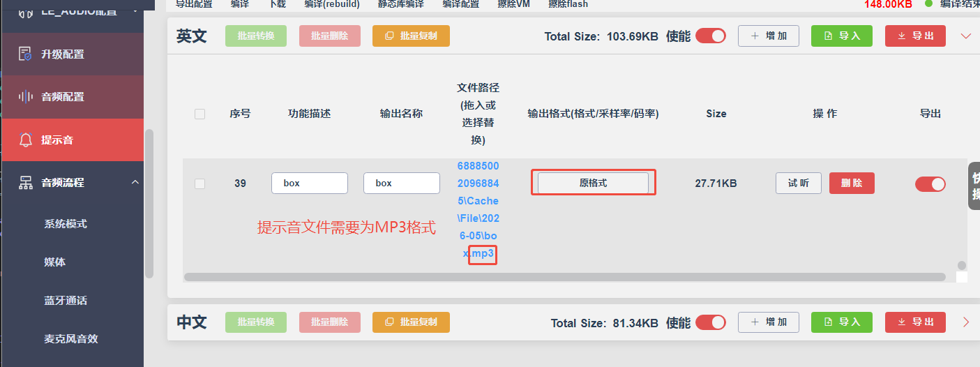
Task: Open the 媒体 sub-item
Action: [55, 262]
